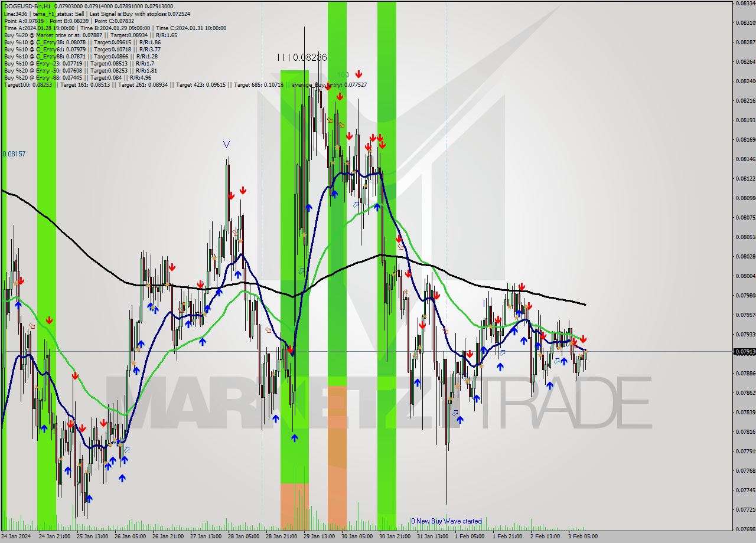Select the '3 Feb 05:00' time label
The height and width of the screenshot is (543, 756).
pos(584,537)
